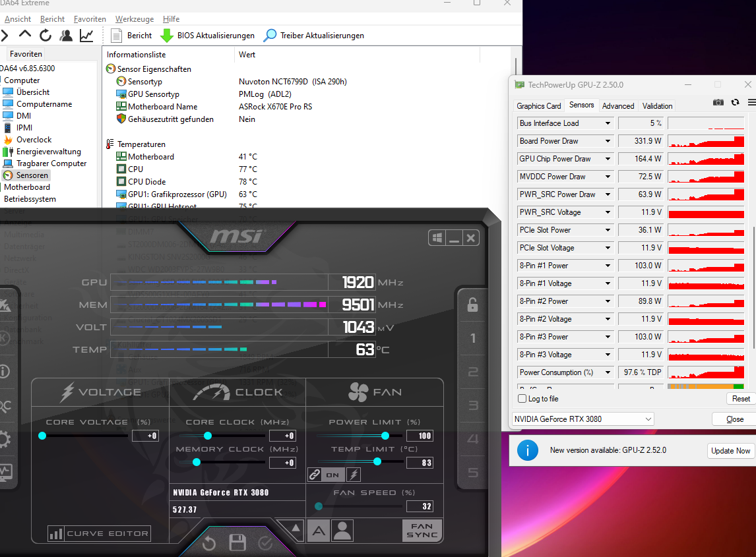Click the Afterburner reset settings icon
The width and height of the screenshot is (756, 557).
[x=208, y=544]
